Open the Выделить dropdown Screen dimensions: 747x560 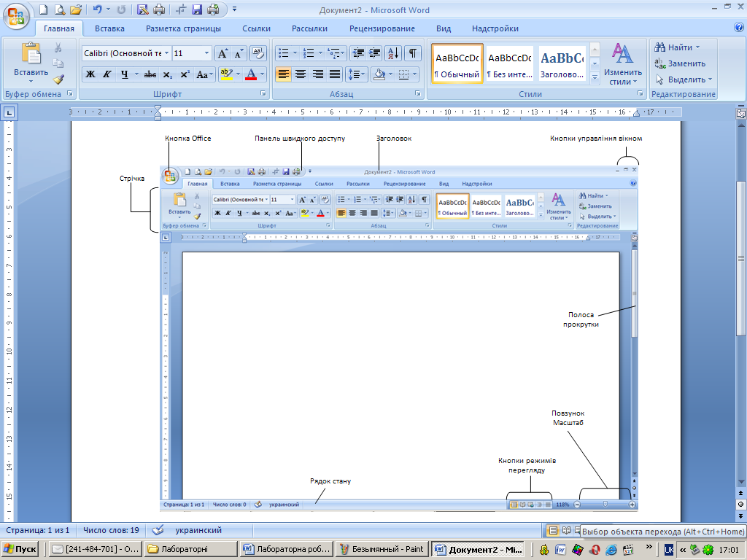point(683,79)
